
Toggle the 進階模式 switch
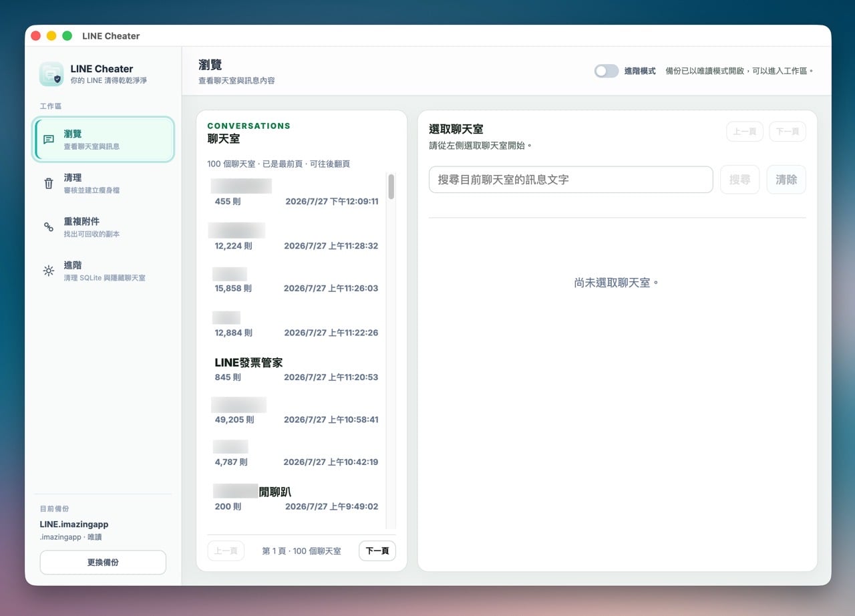(x=607, y=71)
